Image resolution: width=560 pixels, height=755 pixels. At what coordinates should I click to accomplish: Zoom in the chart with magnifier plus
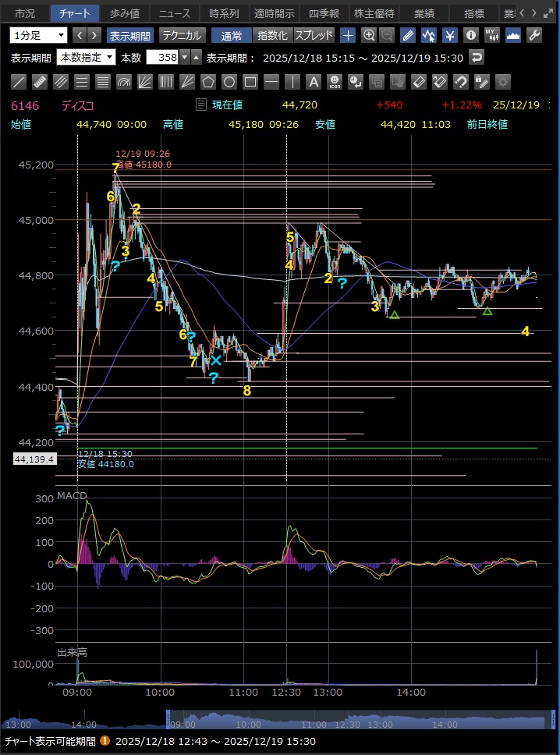(369, 35)
